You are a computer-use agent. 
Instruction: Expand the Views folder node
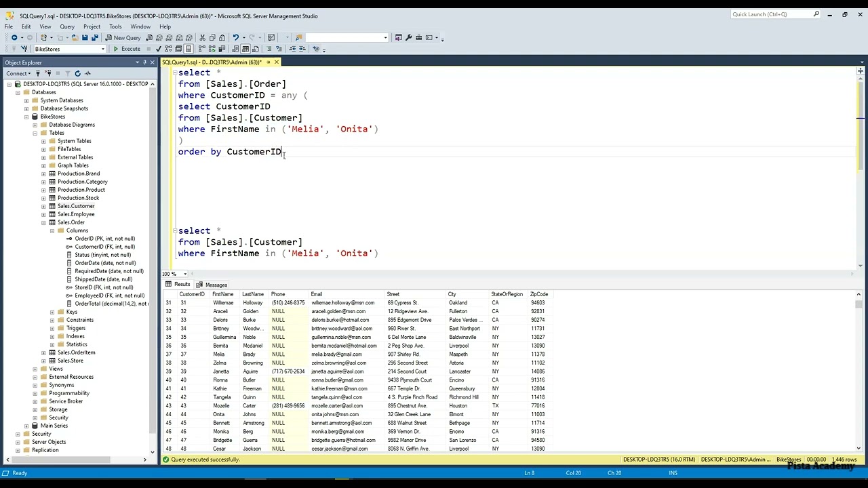35,369
